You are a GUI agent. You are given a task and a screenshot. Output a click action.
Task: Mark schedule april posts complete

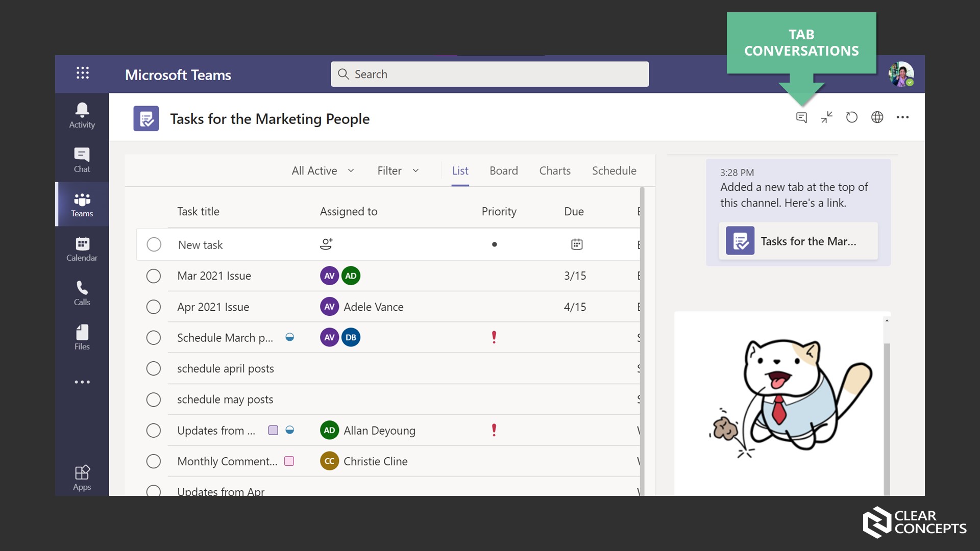[x=154, y=368]
